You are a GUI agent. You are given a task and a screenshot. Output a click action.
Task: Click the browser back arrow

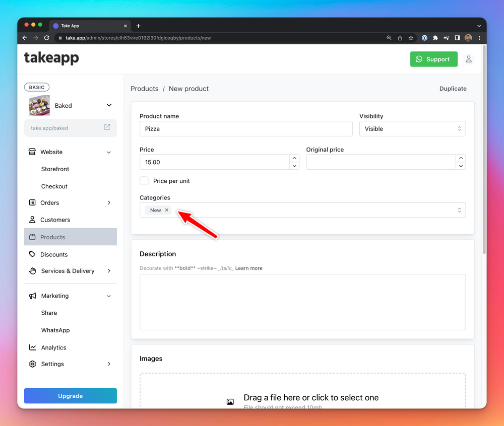pyautogui.click(x=25, y=38)
